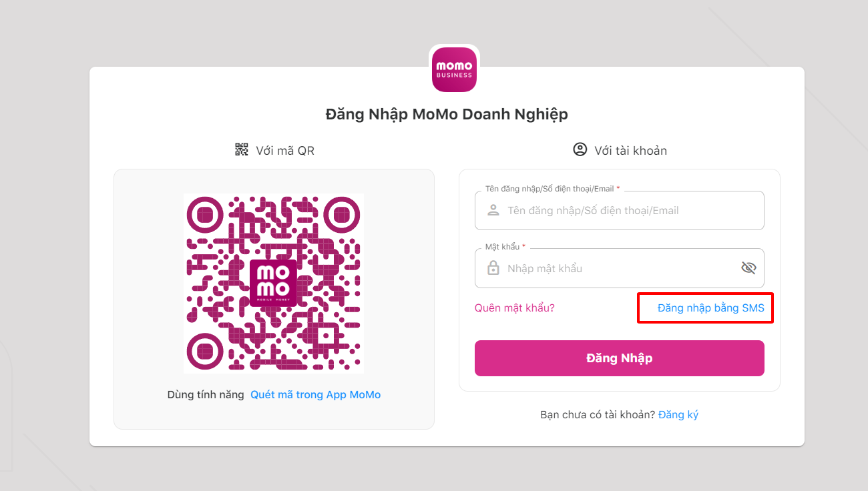Focus the Nhập mật khẩu password input

click(614, 268)
